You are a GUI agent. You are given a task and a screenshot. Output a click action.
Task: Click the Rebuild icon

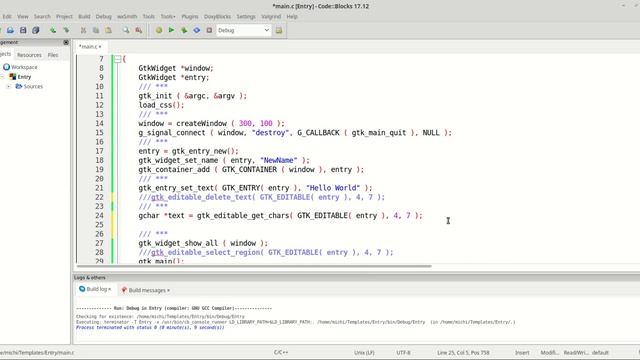197,30
